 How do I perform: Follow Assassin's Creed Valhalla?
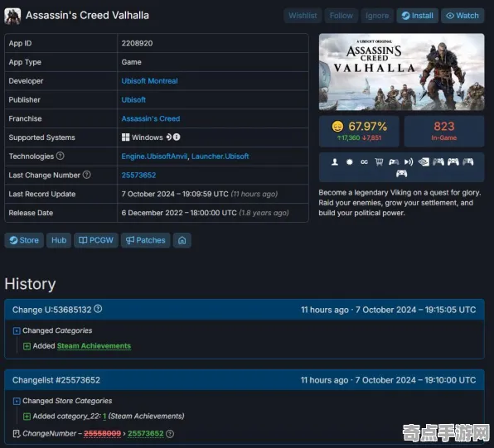coord(341,16)
